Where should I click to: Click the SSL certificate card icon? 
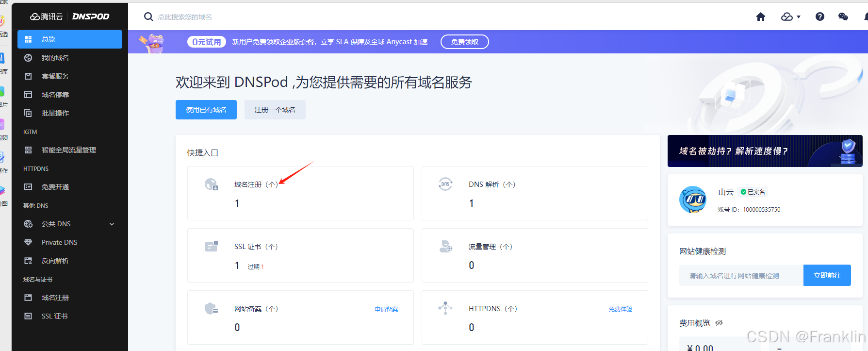pyautogui.click(x=211, y=246)
